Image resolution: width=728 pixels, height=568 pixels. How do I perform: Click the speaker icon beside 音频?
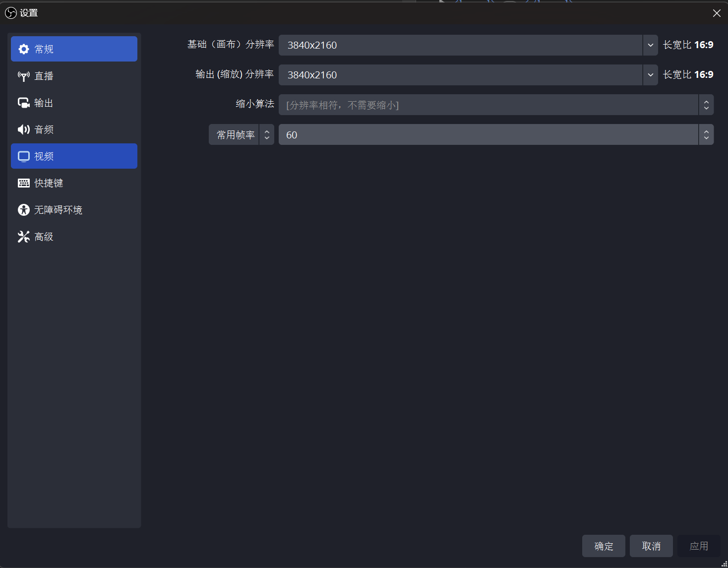[23, 129]
